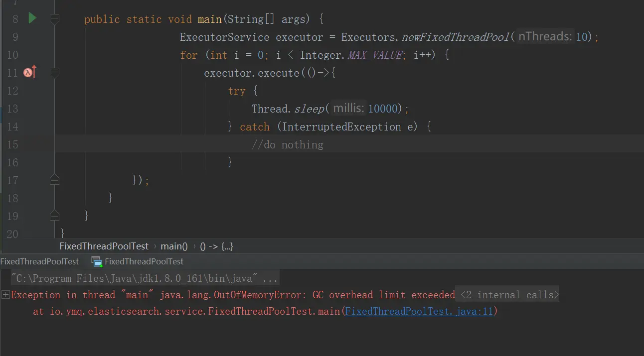Run main method via green gutter arrow
Viewport: 644px width, 356px height.
[x=32, y=19]
